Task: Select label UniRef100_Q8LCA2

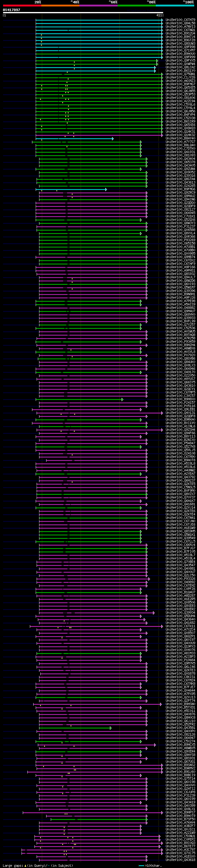Action: 180,67
